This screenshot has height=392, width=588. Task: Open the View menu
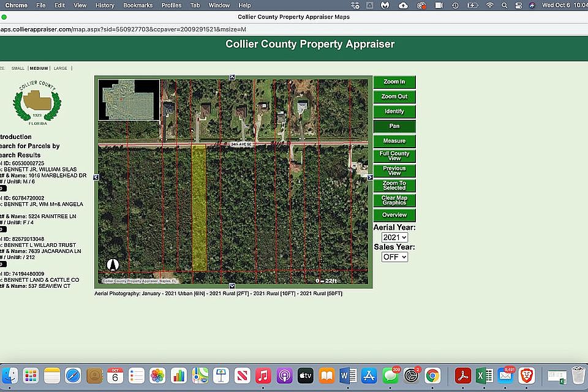[x=80, y=6]
